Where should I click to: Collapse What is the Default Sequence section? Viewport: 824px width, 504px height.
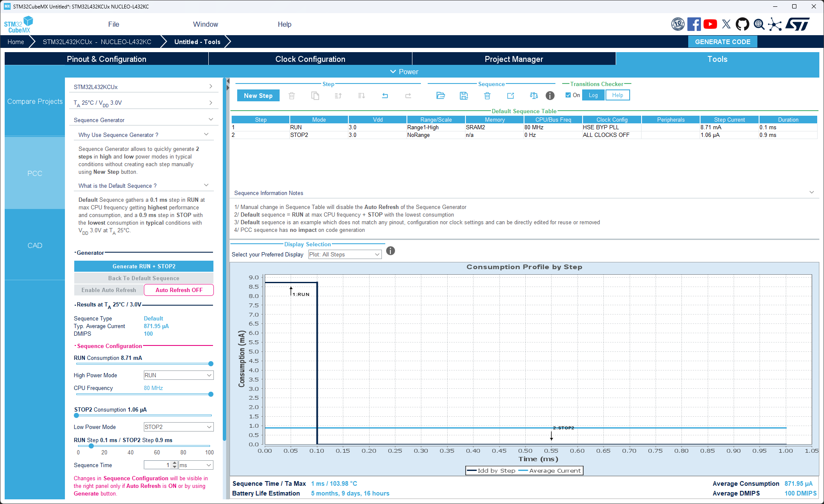[143, 186]
